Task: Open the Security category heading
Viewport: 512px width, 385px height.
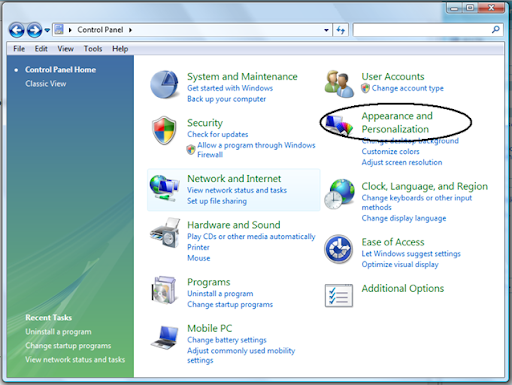Action: 205,123
